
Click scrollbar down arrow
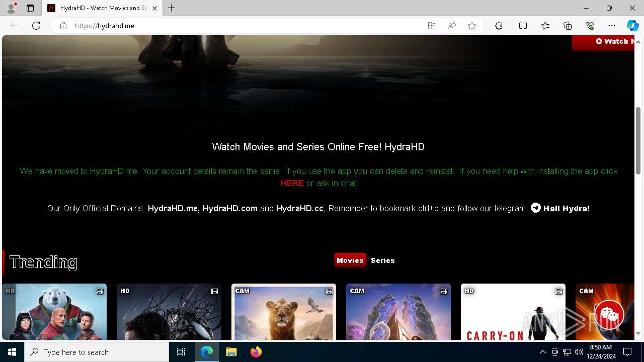[x=638, y=334]
